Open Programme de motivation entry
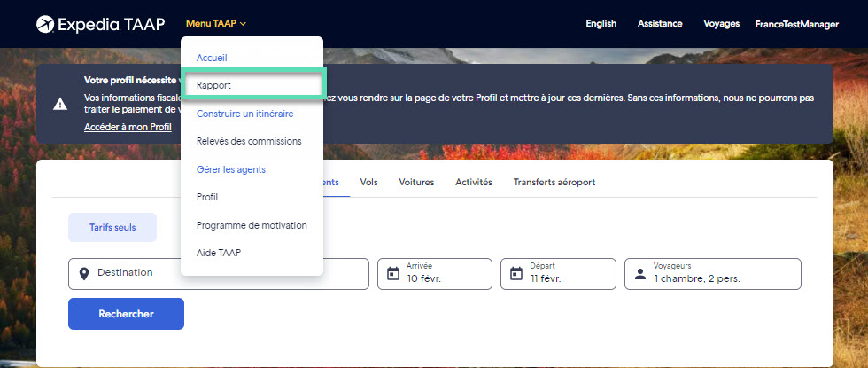Screen dimensions: 868x368 252,225
